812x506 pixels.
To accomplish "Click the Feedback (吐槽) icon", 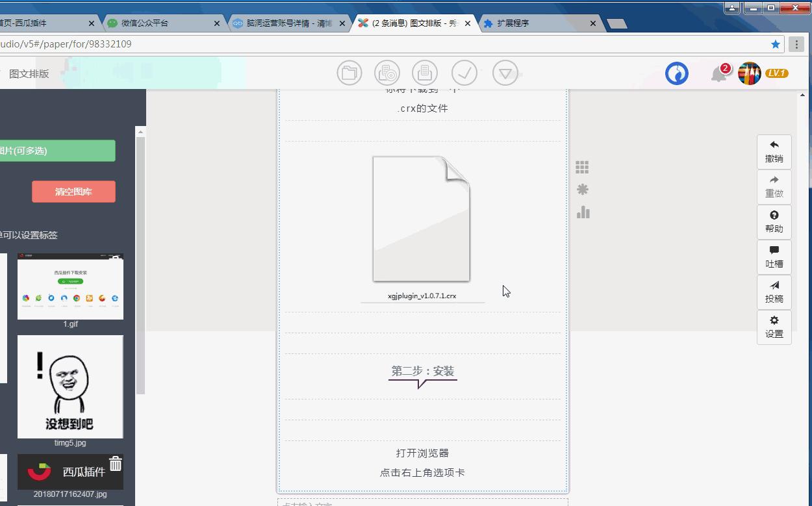I will (774, 257).
